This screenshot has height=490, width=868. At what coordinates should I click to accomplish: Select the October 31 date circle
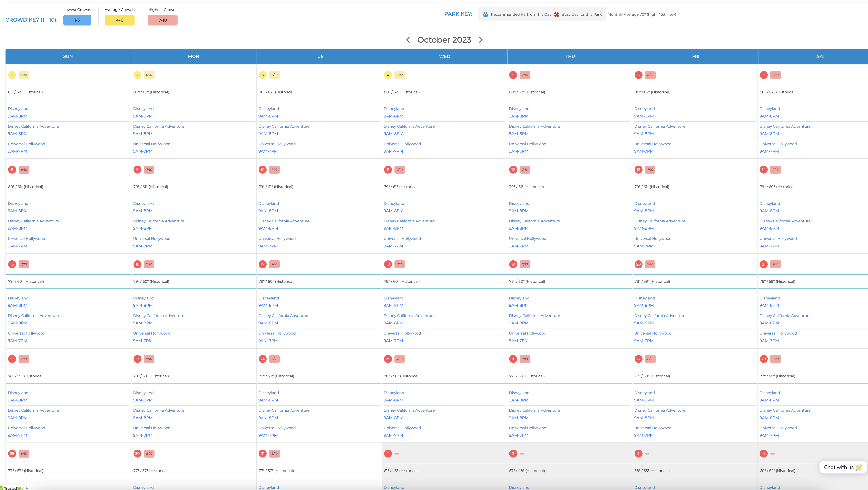[263, 453]
